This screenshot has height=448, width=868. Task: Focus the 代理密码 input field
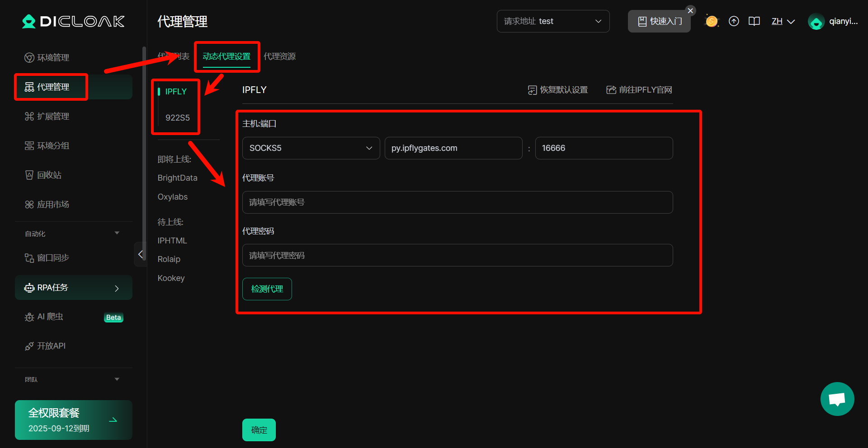(x=458, y=255)
